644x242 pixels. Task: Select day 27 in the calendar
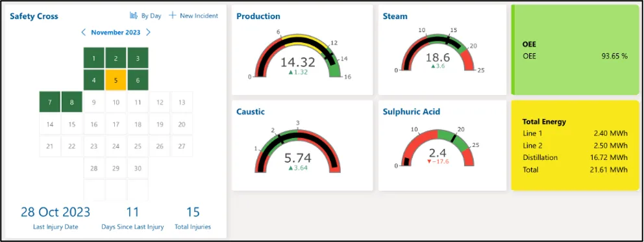182,146
